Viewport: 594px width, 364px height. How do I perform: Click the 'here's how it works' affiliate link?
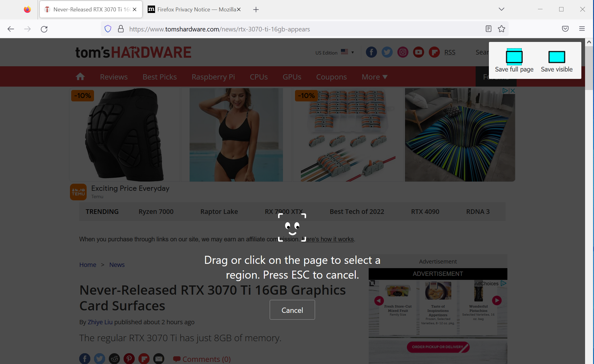coord(329,239)
